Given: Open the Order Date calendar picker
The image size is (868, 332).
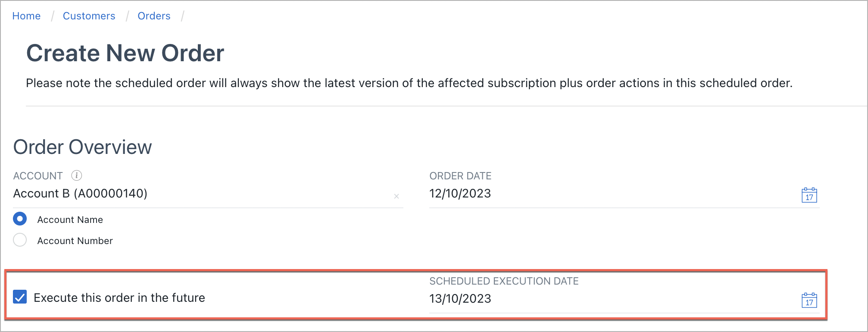Looking at the screenshot, I should (809, 195).
